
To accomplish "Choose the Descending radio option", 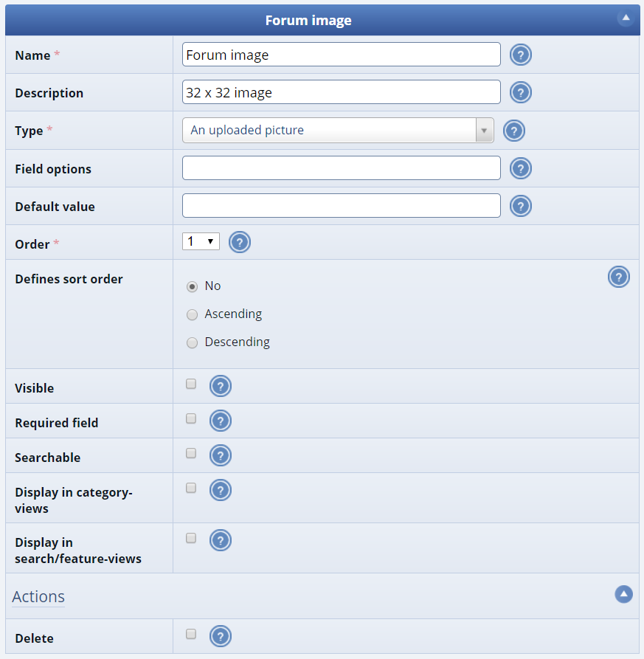I will click(193, 342).
